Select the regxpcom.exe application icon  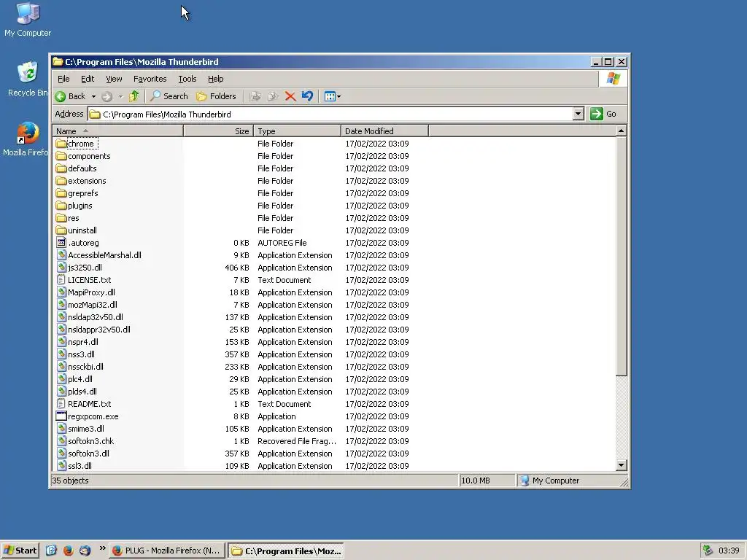[x=61, y=416]
